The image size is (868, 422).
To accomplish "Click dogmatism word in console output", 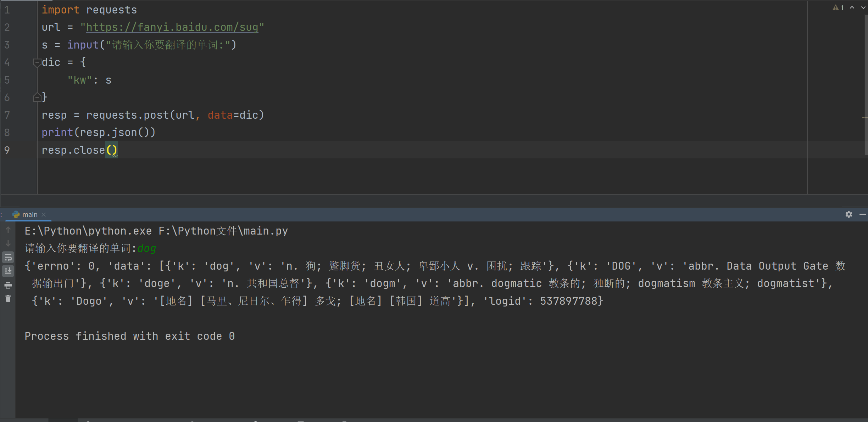I will pyautogui.click(x=667, y=283).
